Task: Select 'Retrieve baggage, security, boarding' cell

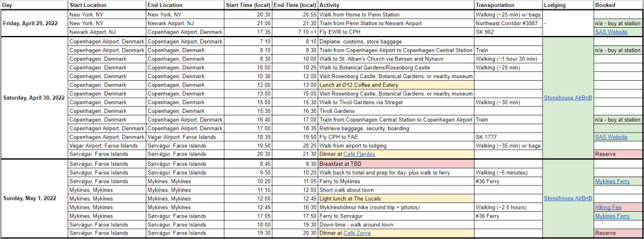Action: [396, 129]
